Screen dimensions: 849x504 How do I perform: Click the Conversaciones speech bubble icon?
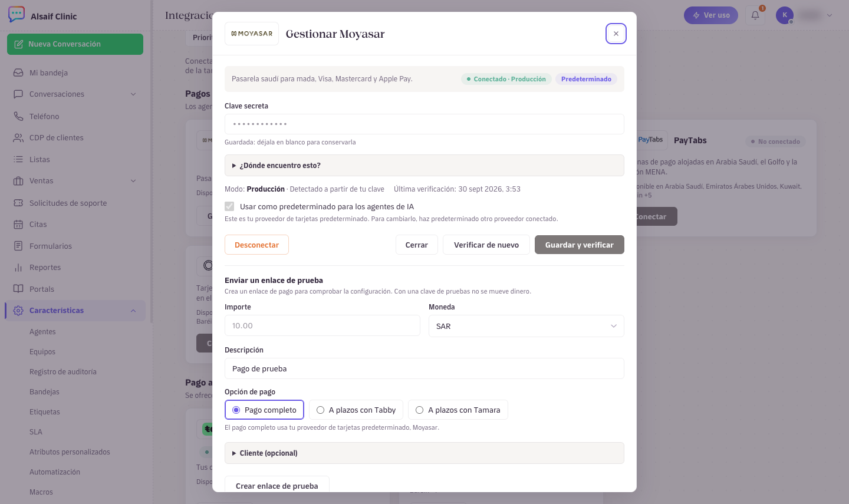tap(18, 94)
